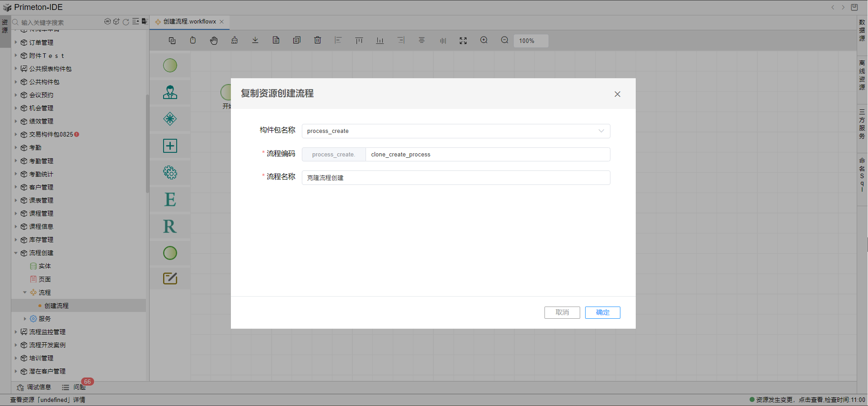Click the trash delete icon in toolbar
The image size is (868, 406).
click(x=318, y=40)
